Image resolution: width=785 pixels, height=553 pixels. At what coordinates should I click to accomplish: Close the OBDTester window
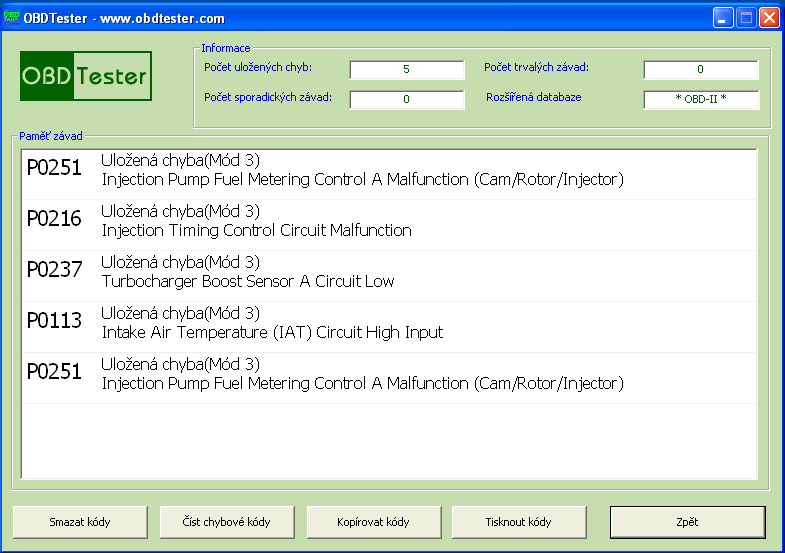769,17
